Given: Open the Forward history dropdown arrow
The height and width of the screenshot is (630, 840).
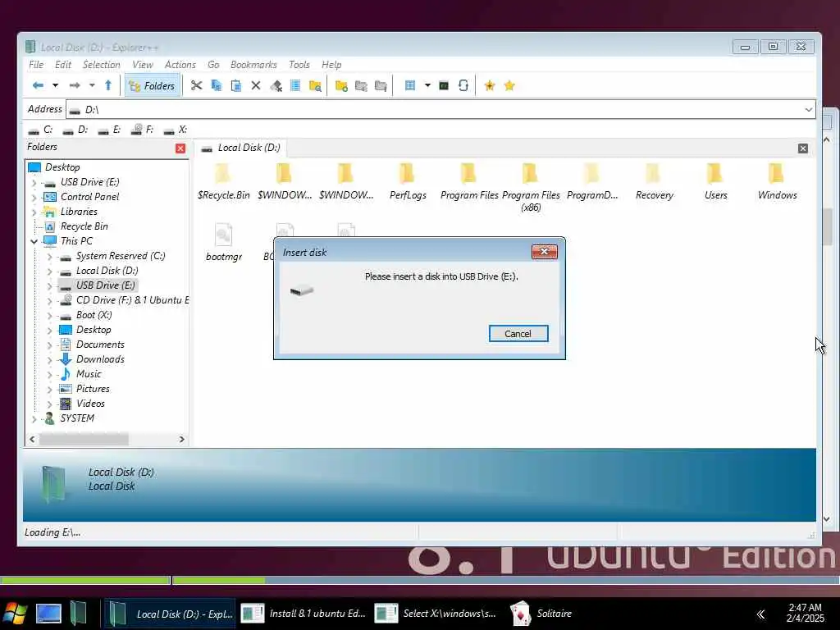Looking at the screenshot, I should (92, 85).
